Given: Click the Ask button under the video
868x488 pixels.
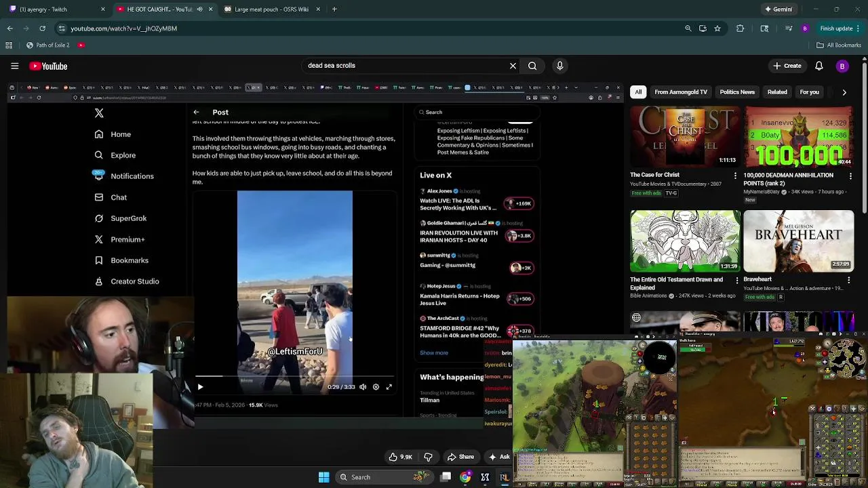Looking at the screenshot, I should (x=500, y=457).
